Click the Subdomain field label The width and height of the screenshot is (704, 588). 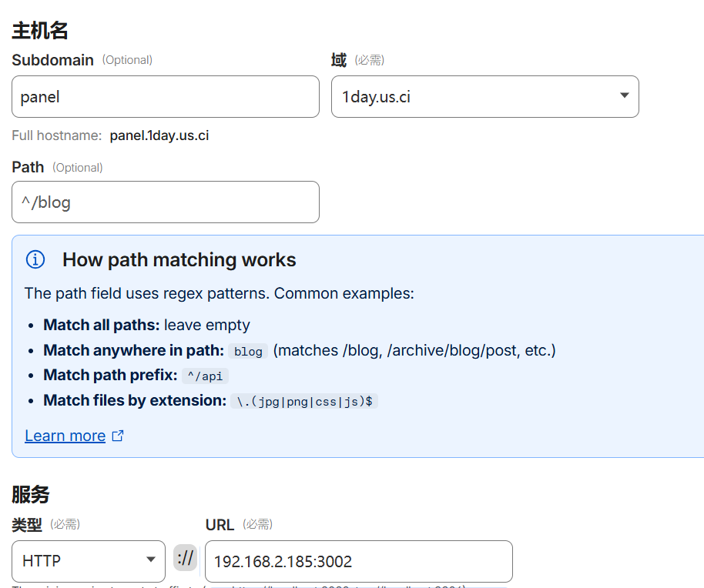(52, 60)
